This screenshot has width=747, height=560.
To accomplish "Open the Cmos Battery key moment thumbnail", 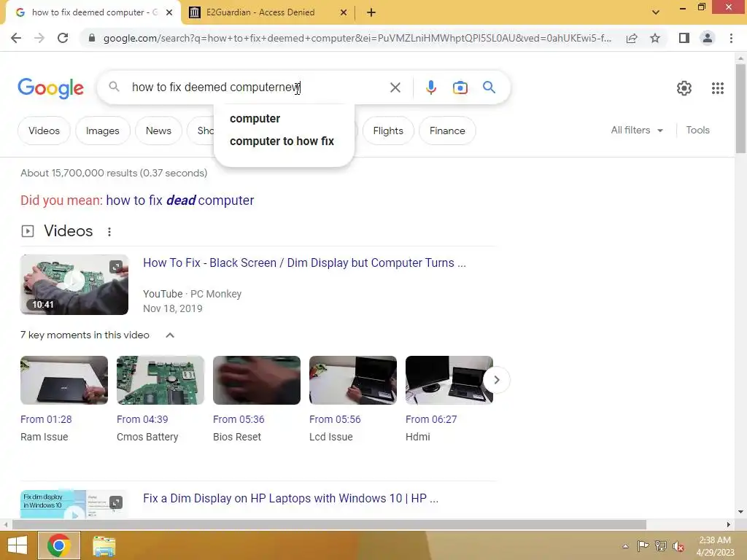I will (x=160, y=380).
